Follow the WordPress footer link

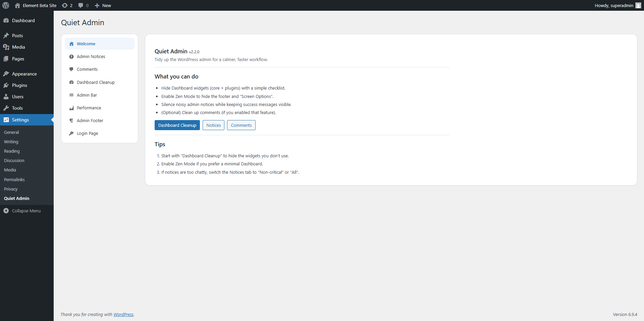[123, 314]
